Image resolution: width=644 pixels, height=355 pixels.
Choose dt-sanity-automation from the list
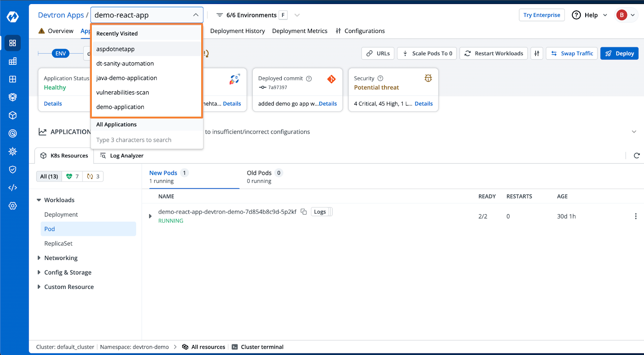147,64
